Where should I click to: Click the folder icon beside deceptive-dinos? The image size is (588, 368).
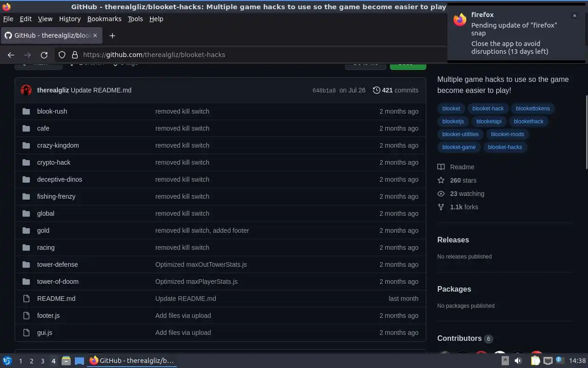(26, 179)
